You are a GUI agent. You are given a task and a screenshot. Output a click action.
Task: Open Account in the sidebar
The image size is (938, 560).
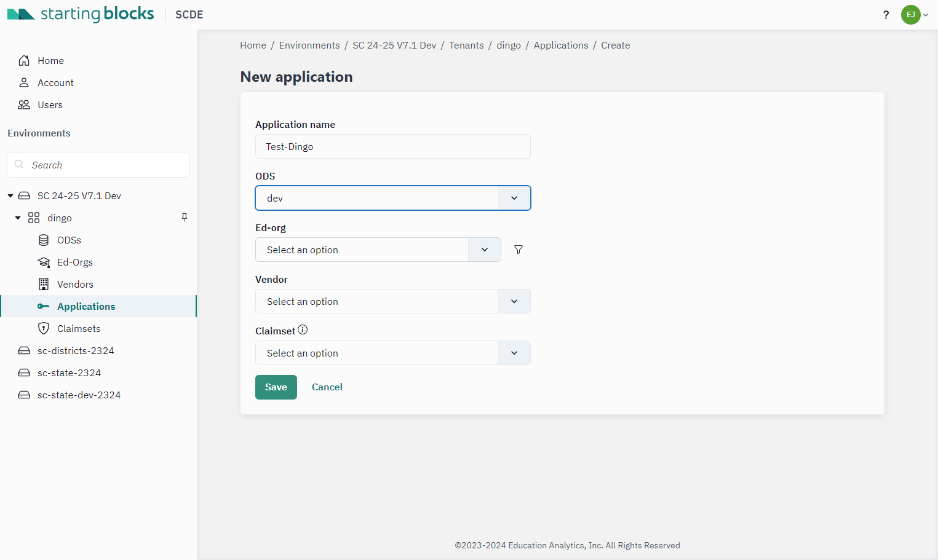click(55, 82)
